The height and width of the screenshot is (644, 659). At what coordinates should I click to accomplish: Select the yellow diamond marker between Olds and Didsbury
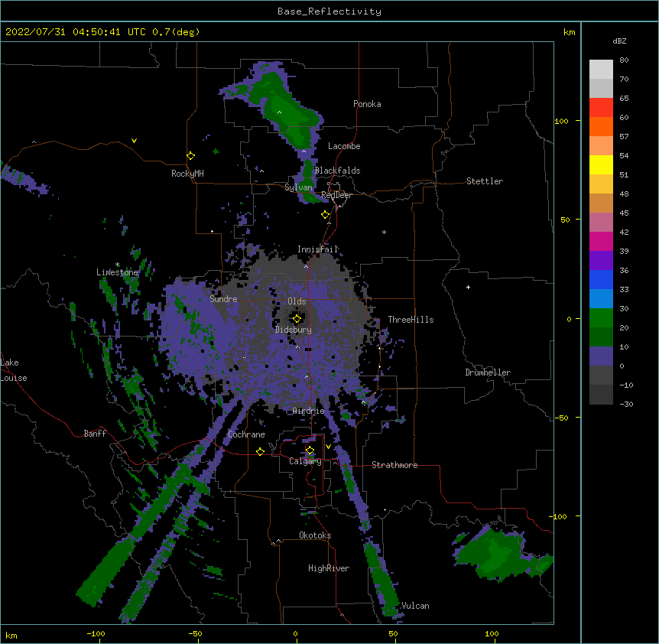[297, 318]
